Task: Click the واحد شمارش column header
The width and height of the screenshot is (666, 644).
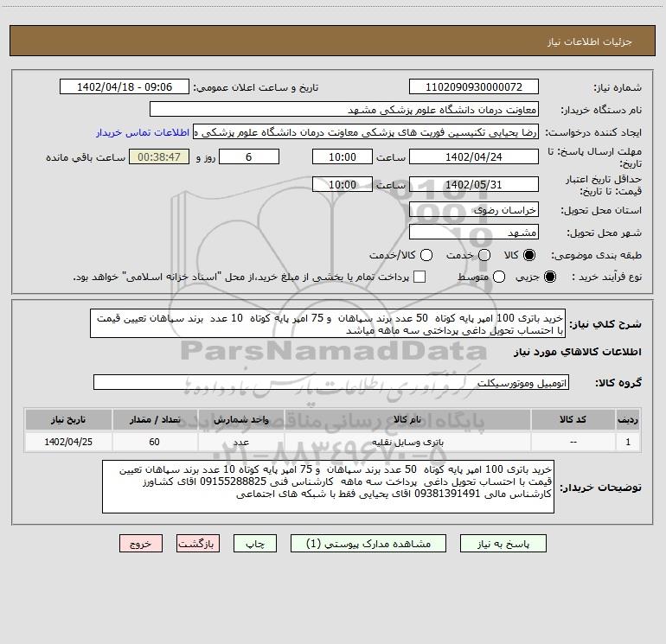Action: pyautogui.click(x=240, y=420)
